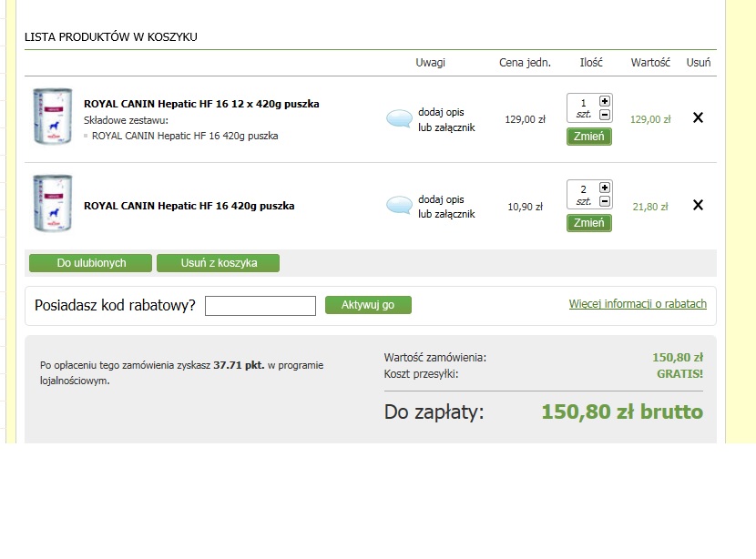Screen dimensions: 756x559
Task: Increase quantity of the 12 x 420g pack
Action: [606, 100]
